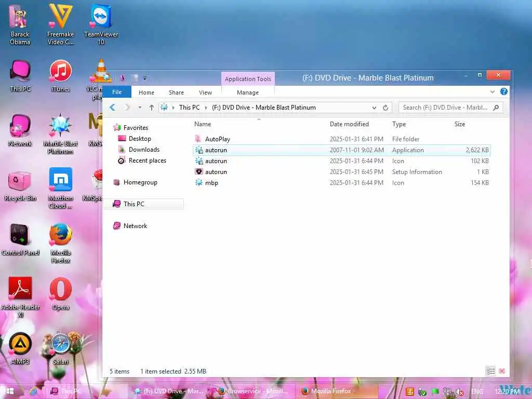This screenshot has width=532, height=399.
Task: Switch to Details view icon in status bar
Action: coord(490,371)
